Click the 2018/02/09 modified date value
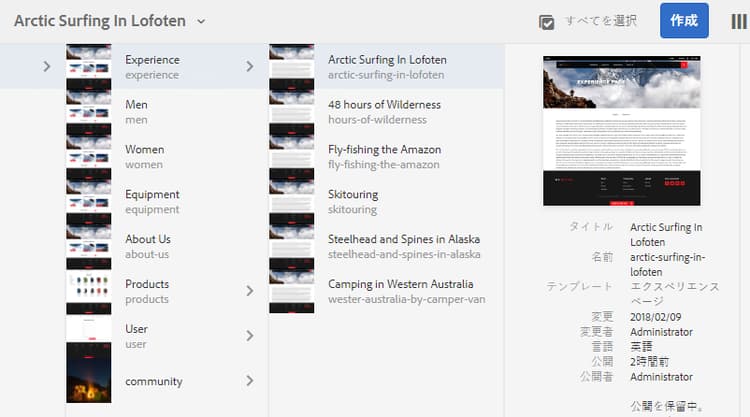Screen dimensions: 750x417 coord(655,317)
